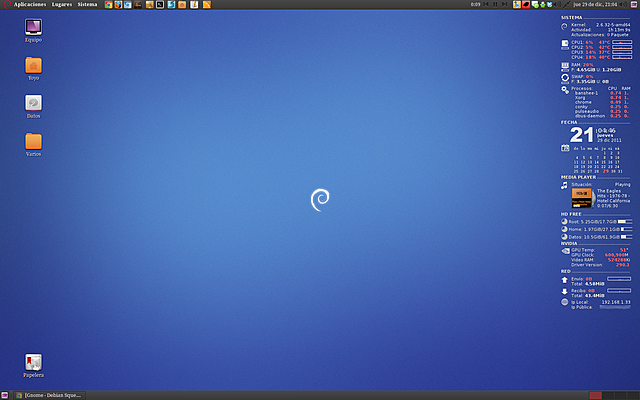Click the blue bird tray icon
Screen dimensions: 640x400
click(549, 4)
